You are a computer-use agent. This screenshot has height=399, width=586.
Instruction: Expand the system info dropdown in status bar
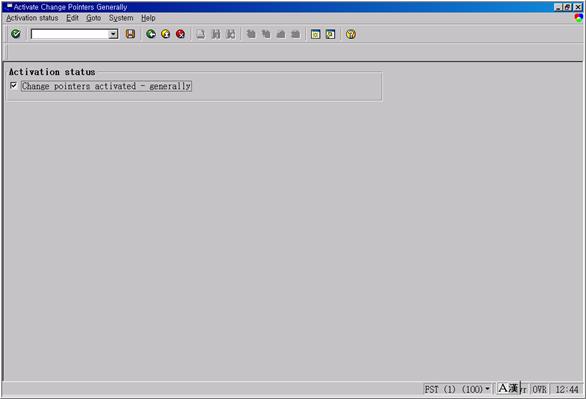pyautogui.click(x=487, y=389)
